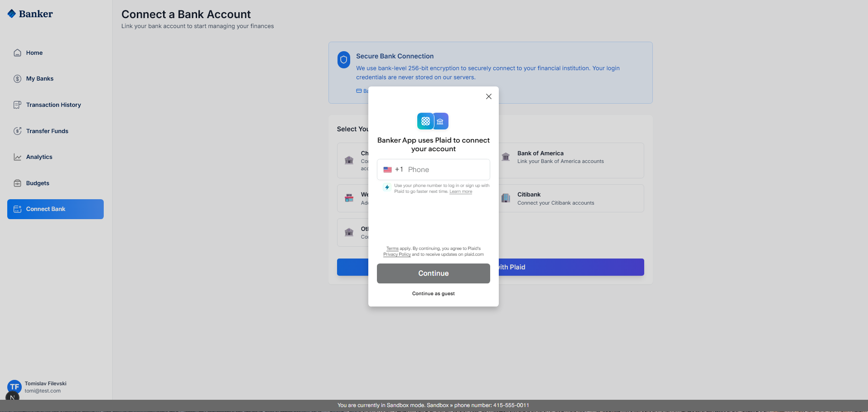
Task: Open the Learn more link
Action: tap(461, 192)
